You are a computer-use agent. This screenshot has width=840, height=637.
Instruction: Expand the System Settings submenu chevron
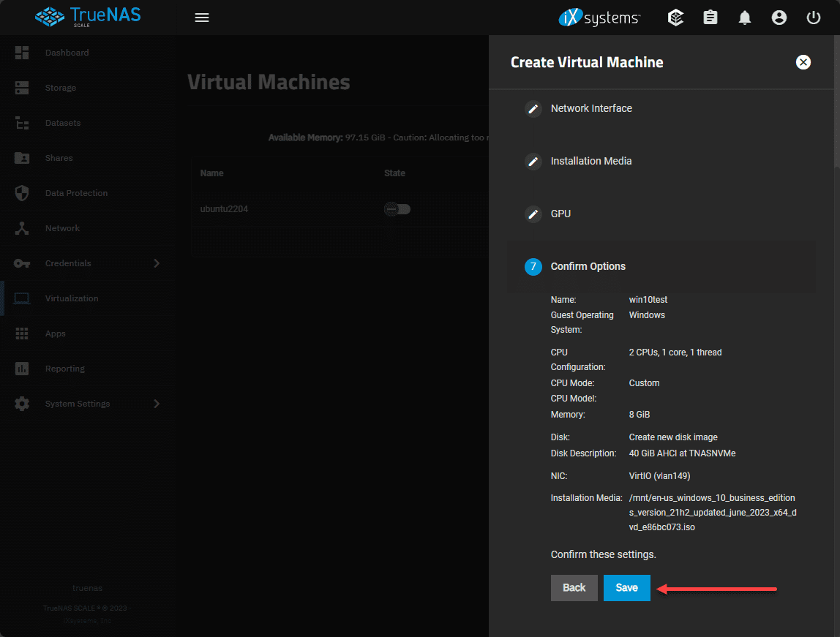tap(157, 404)
